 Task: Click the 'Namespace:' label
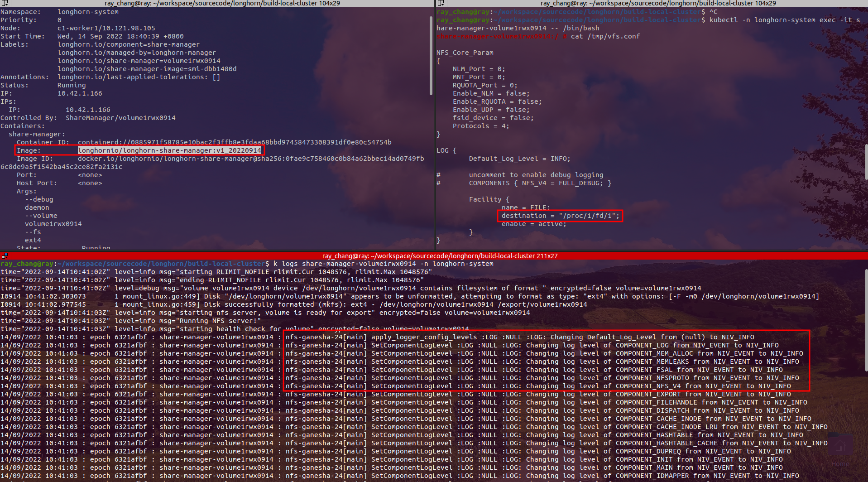[20, 12]
